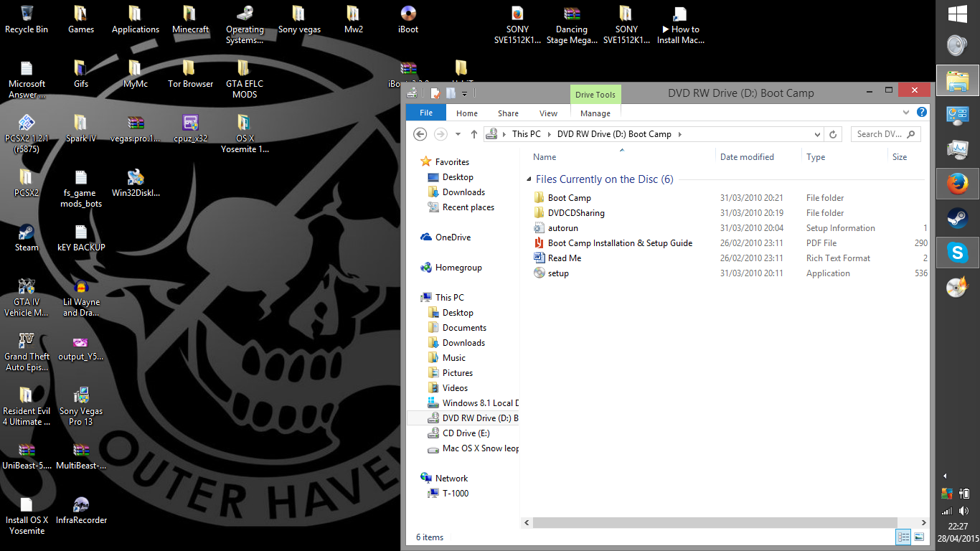This screenshot has height=551, width=980.
Task: Open Explorer Help question mark
Action: pos(922,113)
